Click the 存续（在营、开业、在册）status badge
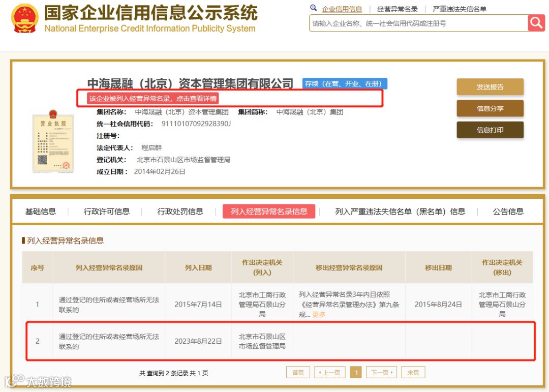The width and height of the screenshot is (549, 392). tap(345, 84)
